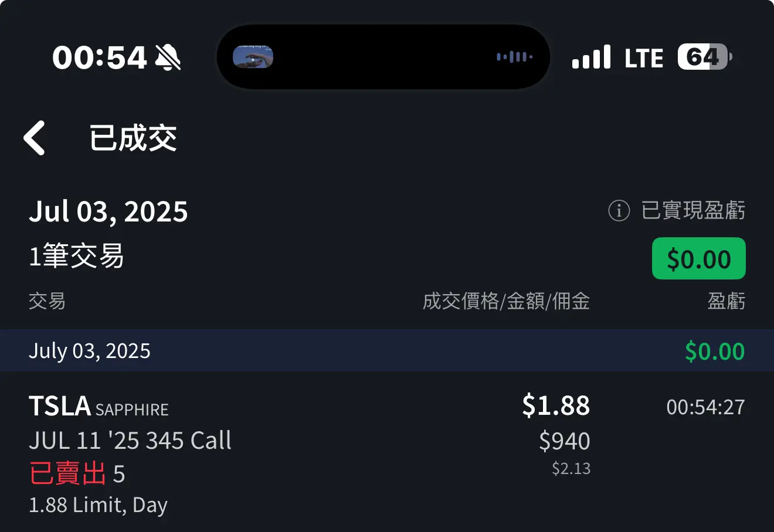The width and height of the screenshot is (774, 532).
Task: Tap the 00:54:27 execution time
Action: [705, 407]
